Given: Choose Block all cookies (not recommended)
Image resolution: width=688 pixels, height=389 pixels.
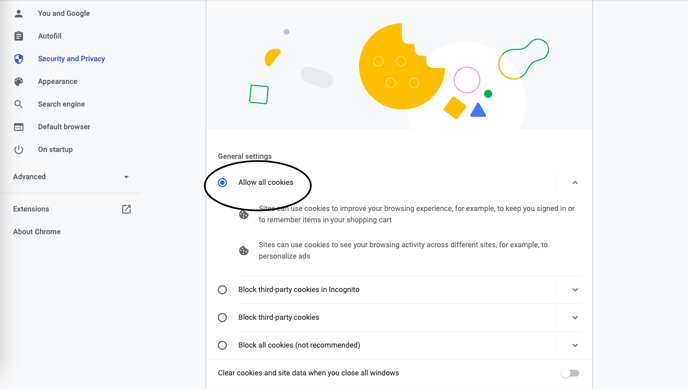Looking at the screenshot, I should (x=222, y=346).
